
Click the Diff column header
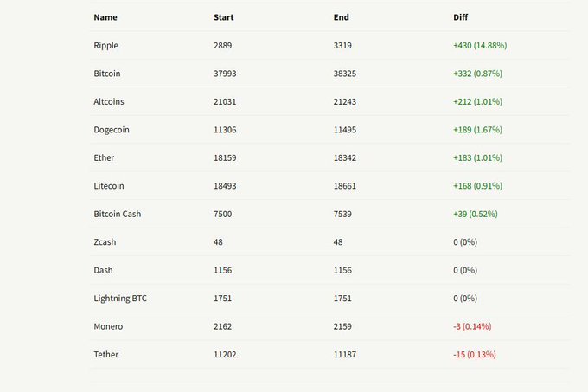point(461,17)
